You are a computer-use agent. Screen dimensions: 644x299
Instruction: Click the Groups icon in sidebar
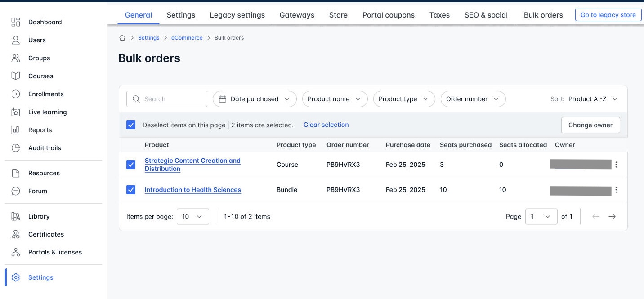click(x=16, y=58)
